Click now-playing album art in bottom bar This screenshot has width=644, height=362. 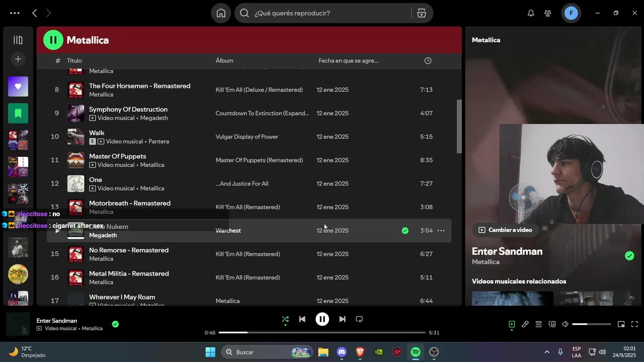click(18, 324)
